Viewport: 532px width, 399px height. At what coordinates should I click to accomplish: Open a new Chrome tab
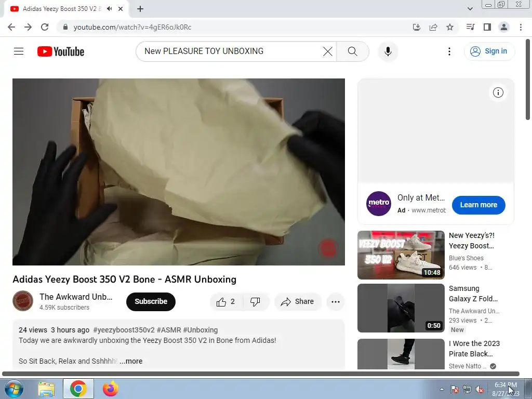pos(140,9)
